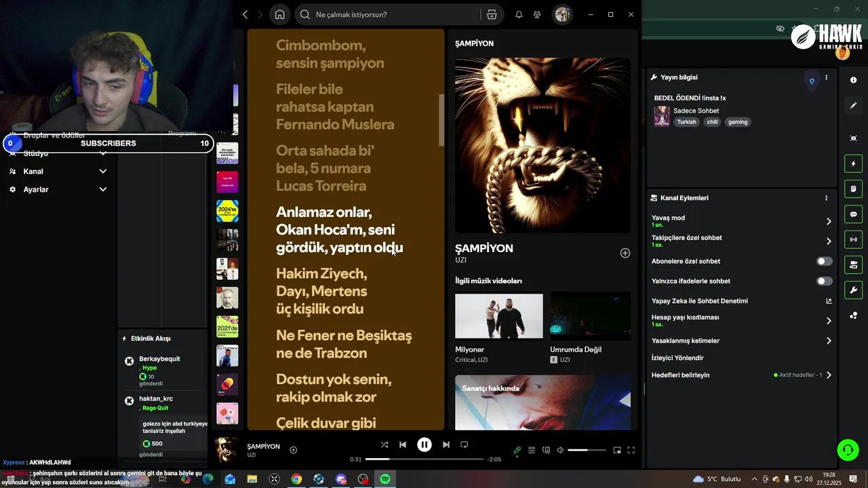The image size is (868, 488).
Task: Open Sadece Sohbet category
Action: tap(696, 110)
